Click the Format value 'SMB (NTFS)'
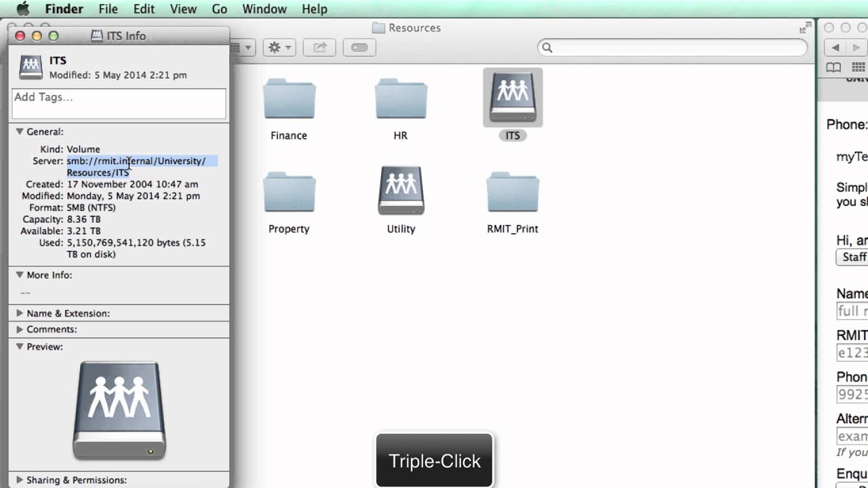868x488 pixels. (91, 207)
